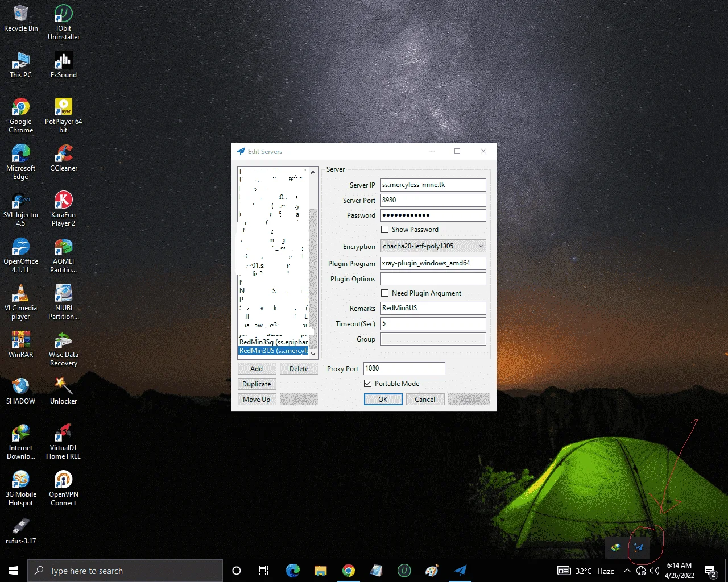This screenshot has width=728, height=582.
Task: Select OpenVPN Connect desktop icon
Action: [x=64, y=488]
